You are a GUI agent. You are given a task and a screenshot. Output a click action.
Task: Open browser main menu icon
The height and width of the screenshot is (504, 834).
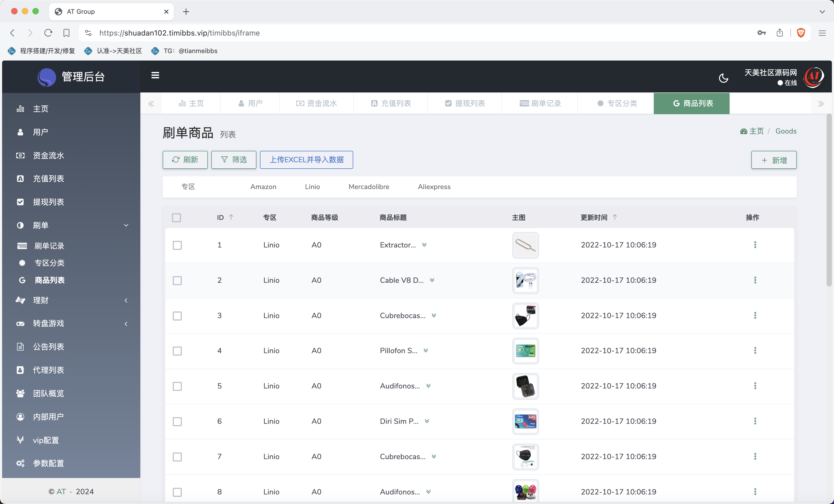[x=822, y=33]
